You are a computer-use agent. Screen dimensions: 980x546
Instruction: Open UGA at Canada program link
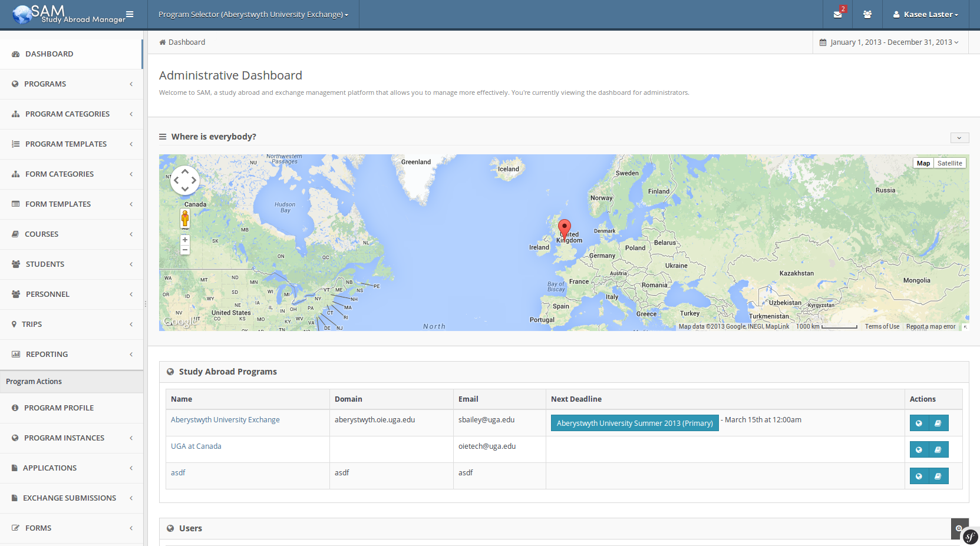196,446
